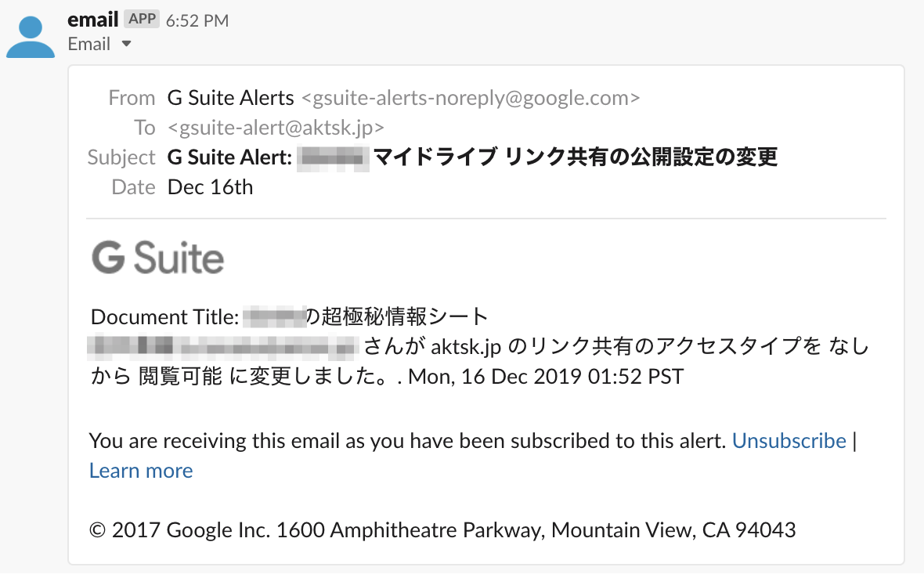924x578 pixels.
Task: Open the G Suite Alert subject line
Action: click(x=473, y=157)
